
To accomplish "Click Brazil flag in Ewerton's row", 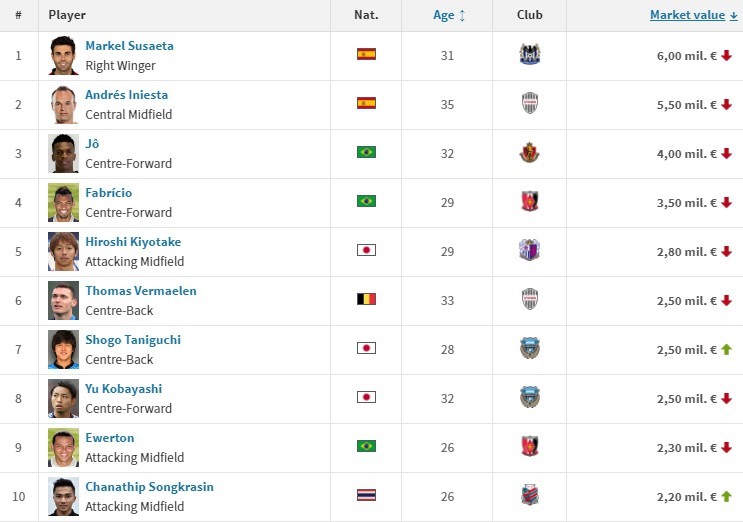I will 366,446.
